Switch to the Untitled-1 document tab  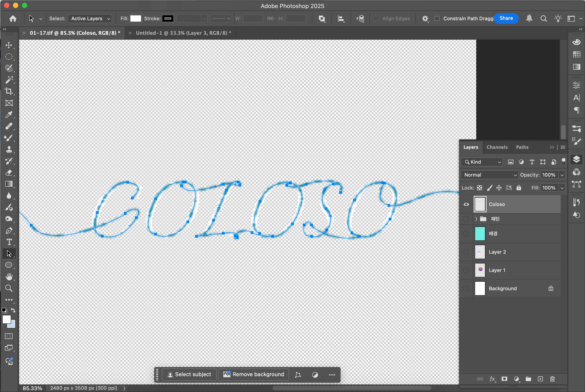183,33
